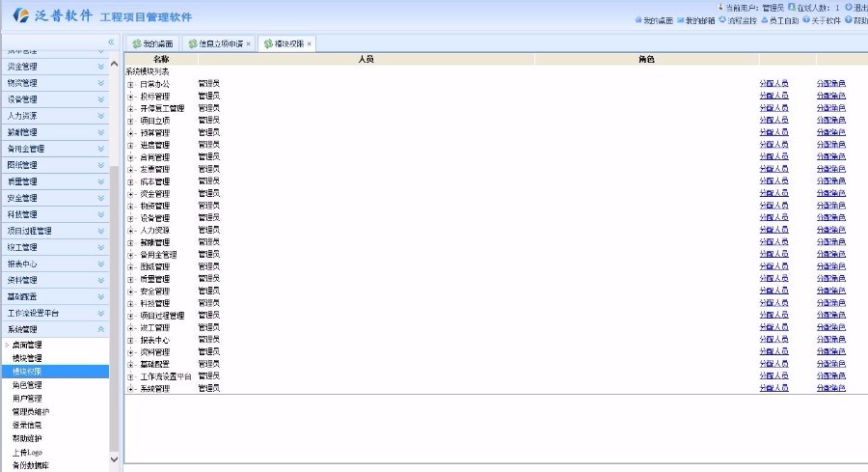Open 备份数据库 in the sidebar
The height and width of the screenshot is (472, 868).
(31, 465)
